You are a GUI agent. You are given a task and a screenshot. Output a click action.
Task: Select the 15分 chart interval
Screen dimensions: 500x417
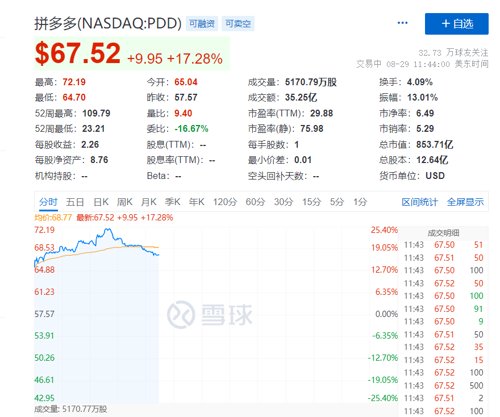pos(311,202)
